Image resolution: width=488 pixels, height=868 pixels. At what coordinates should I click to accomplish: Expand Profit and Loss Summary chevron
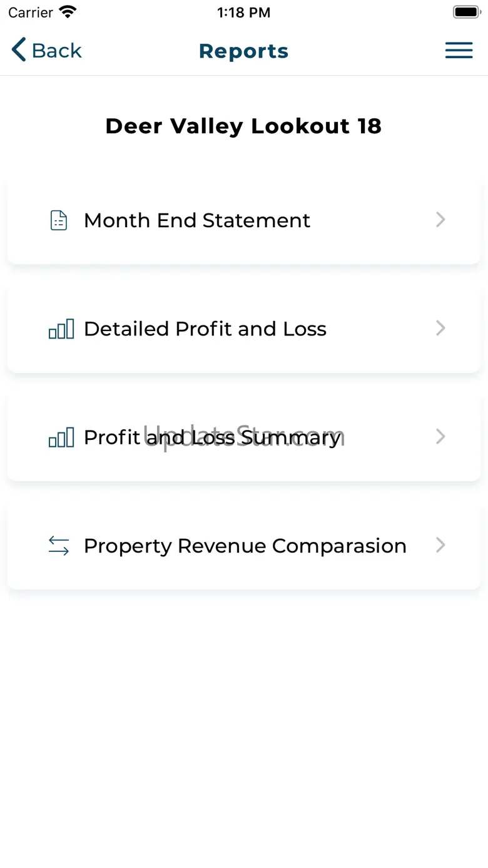click(440, 436)
